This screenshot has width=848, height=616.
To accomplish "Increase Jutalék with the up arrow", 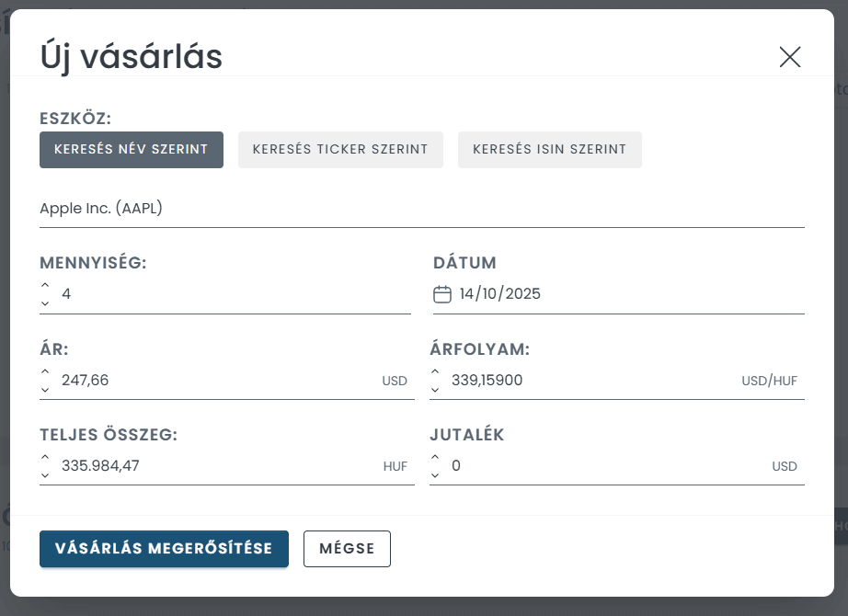I will (436, 457).
